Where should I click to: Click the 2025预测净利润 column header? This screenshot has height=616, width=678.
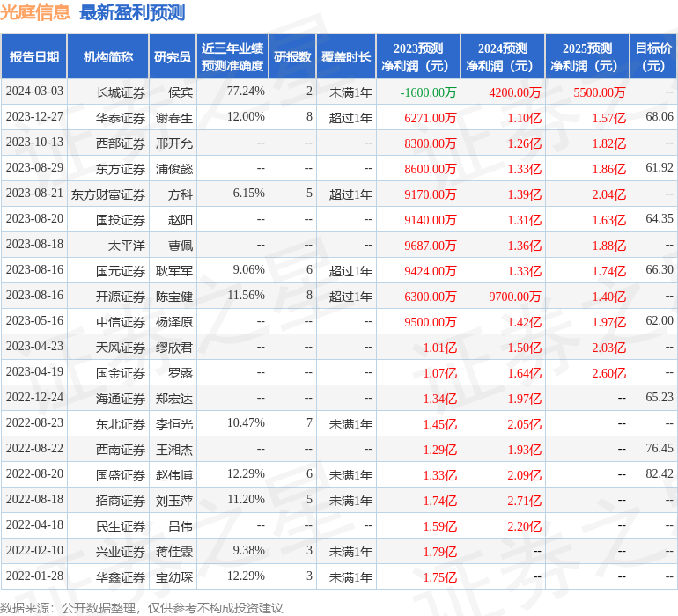[587, 57]
